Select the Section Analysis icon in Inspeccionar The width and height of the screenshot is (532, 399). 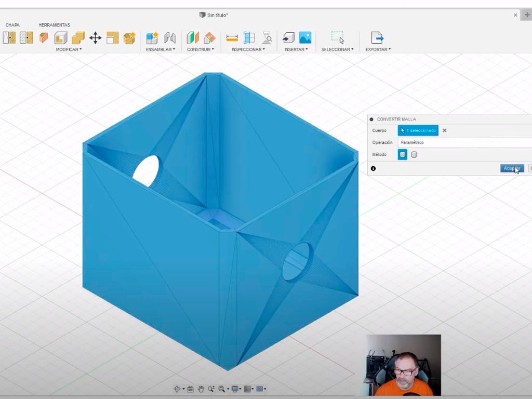[x=249, y=37]
